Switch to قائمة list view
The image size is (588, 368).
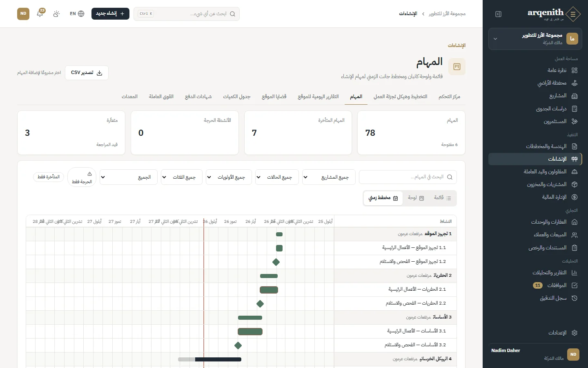click(443, 198)
